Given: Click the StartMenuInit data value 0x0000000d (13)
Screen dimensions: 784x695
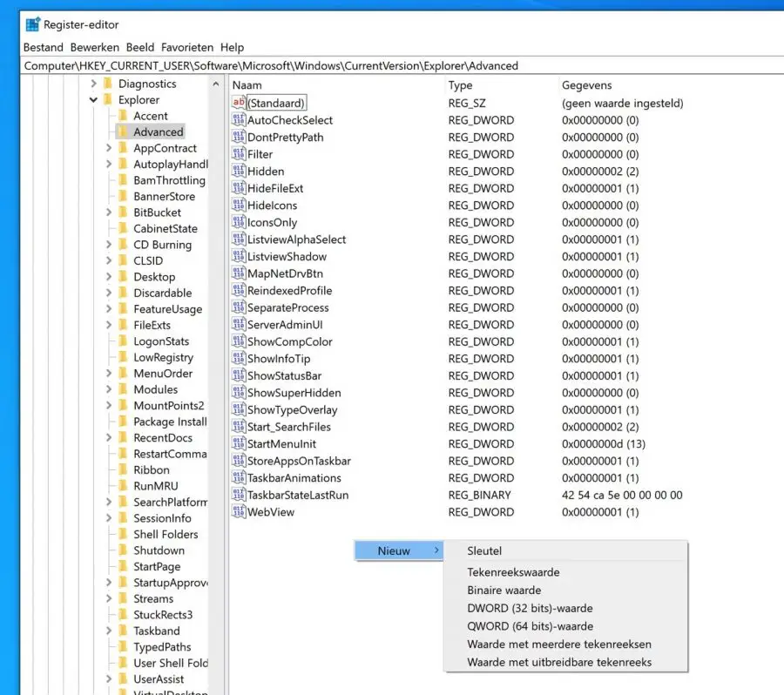Looking at the screenshot, I should click(x=604, y=443).
